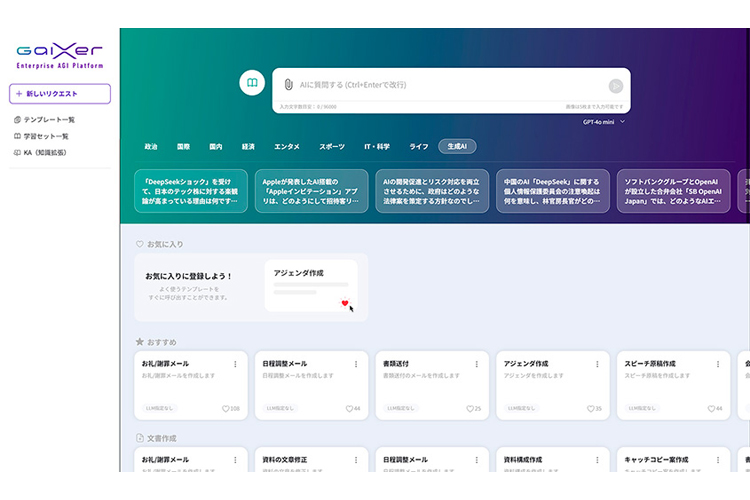Expand the GPT-4o mini model dropdown
Viewport: 750px width, 500px height.
coord(605,122)
